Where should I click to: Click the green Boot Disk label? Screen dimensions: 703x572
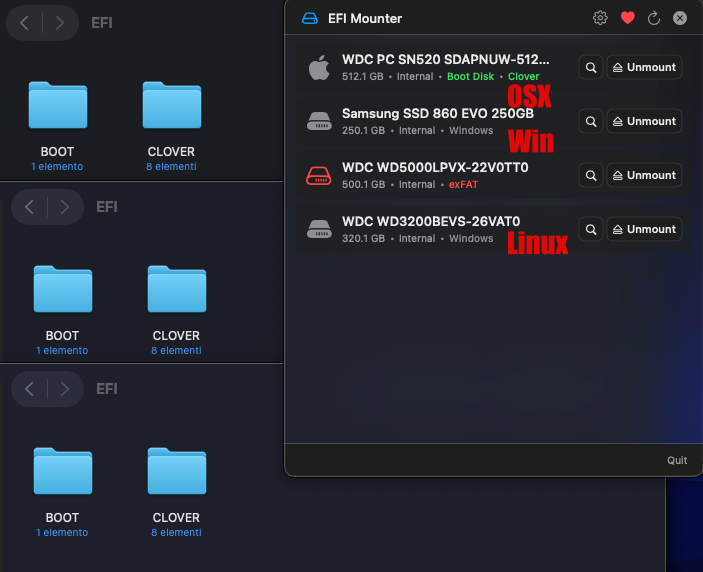470,77
